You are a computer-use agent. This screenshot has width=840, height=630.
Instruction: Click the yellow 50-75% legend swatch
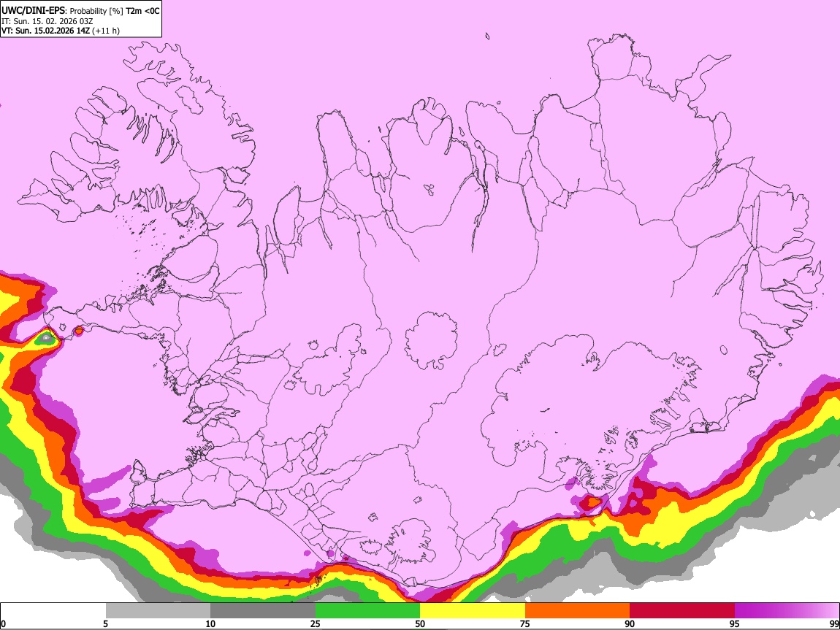pyautogui.click(x=473, y=610)
